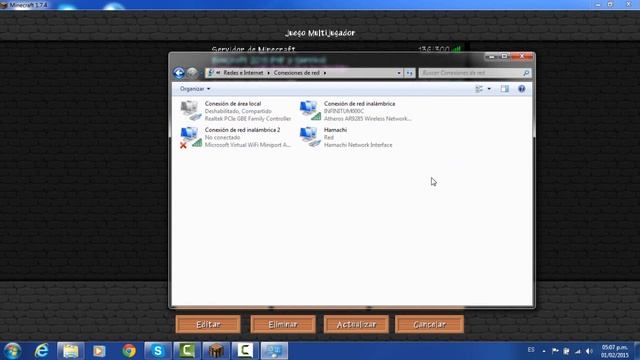The height and width of the screenshot is (360, 640).
Task: Click the 'Hamachi Network Interface' text
Action: pyautogui.click(x=358, y=145)
